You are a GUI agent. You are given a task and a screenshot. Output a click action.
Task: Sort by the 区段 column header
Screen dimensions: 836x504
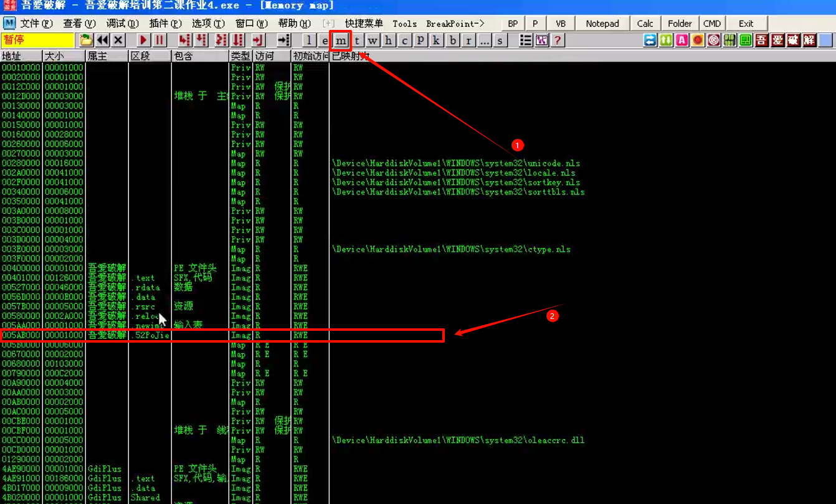[150, 56]
